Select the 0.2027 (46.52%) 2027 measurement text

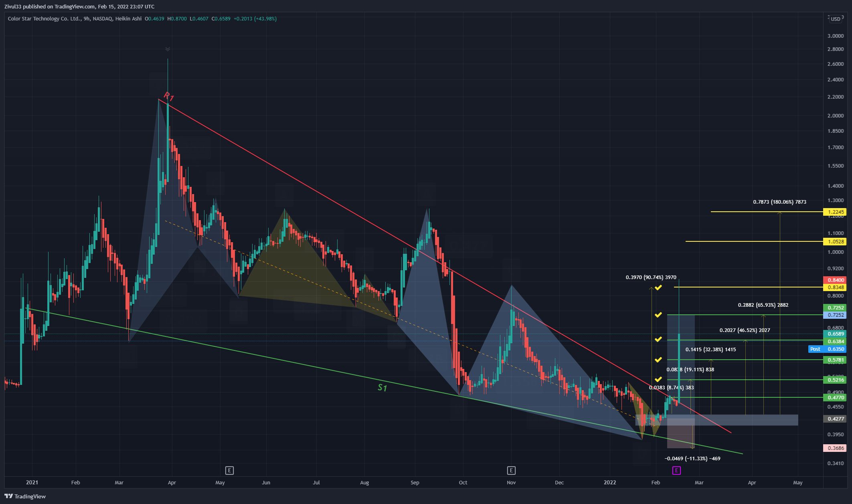[745, 330]
